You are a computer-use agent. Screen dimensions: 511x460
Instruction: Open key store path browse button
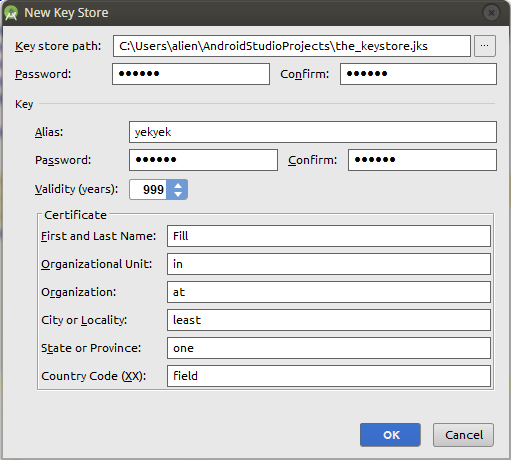485,46
